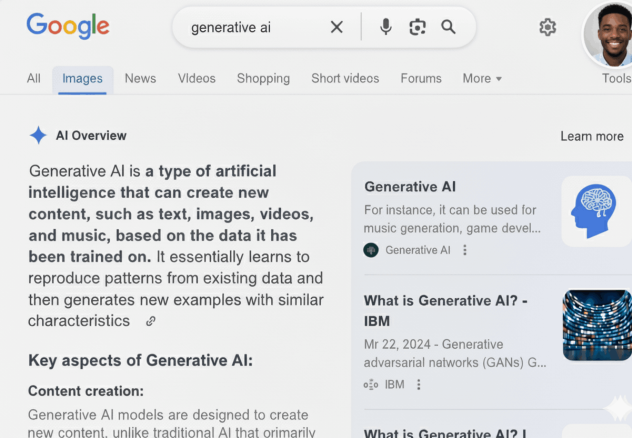Click the Generative AI source favicon
The width and height of the screenshot is (632, 438).
[371, 250]
